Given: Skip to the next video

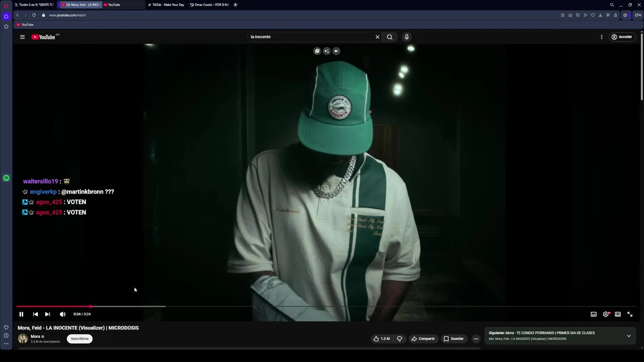Looking at the screenshot, I should tap(47, 314).
